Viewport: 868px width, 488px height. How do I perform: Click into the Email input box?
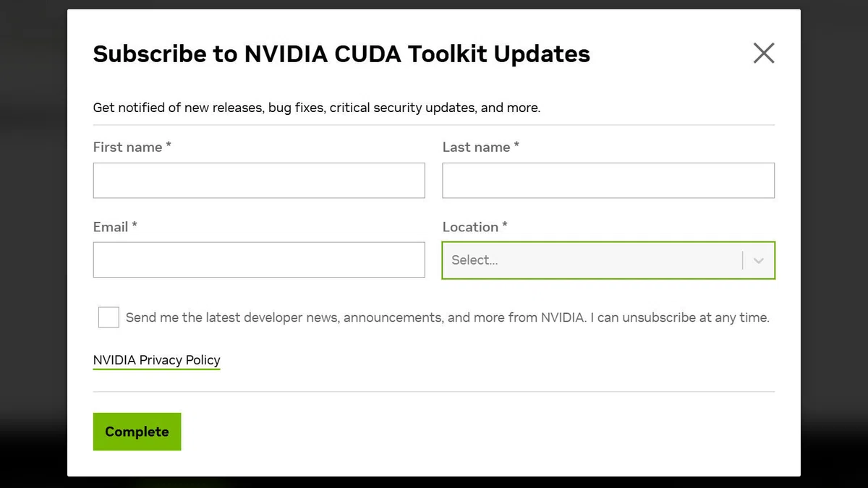tap(259, 260)
